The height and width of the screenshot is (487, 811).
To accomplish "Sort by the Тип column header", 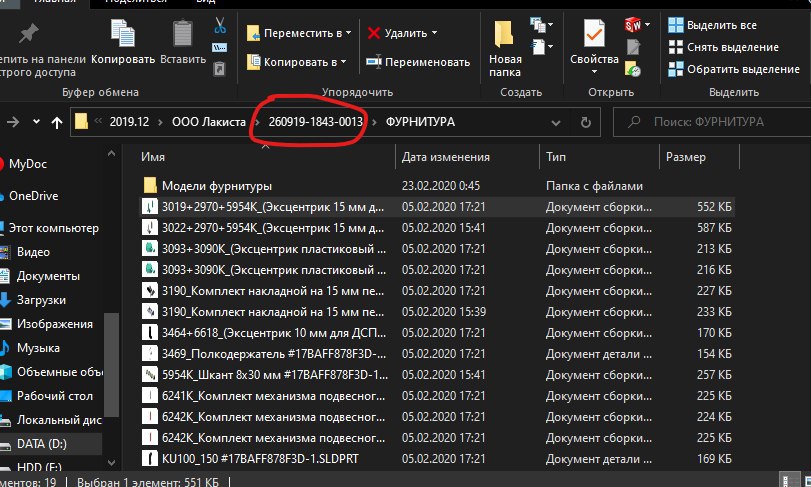I will 556,157.
